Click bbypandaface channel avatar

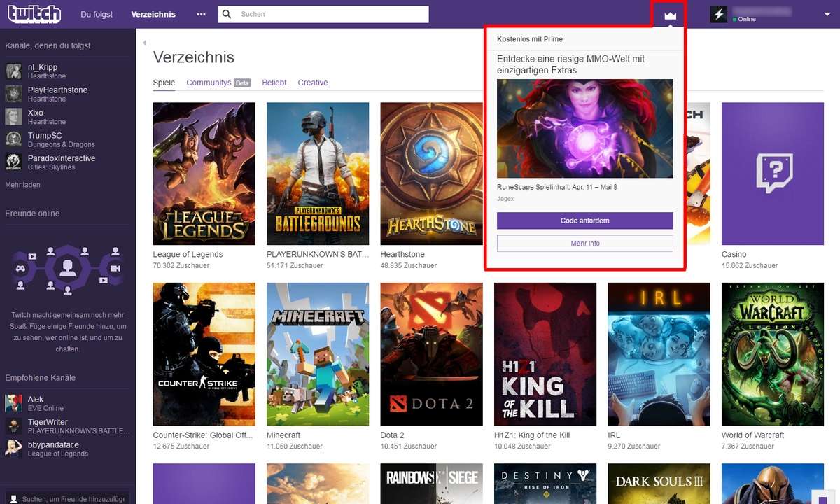(x=14, y=449)
